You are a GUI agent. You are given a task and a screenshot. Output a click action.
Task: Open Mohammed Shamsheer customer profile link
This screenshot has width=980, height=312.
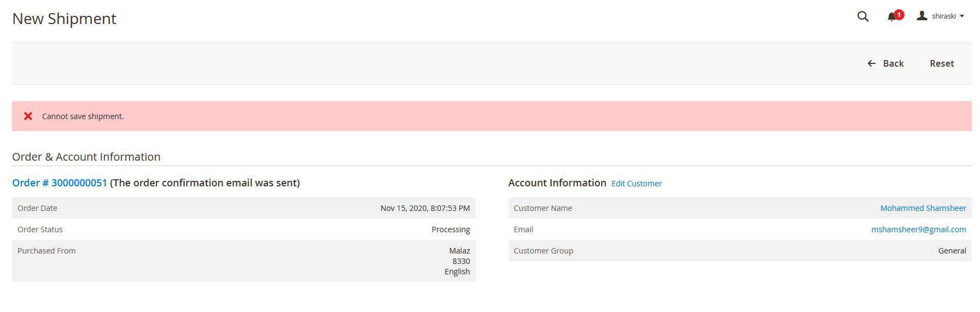(x=923, y=208)
